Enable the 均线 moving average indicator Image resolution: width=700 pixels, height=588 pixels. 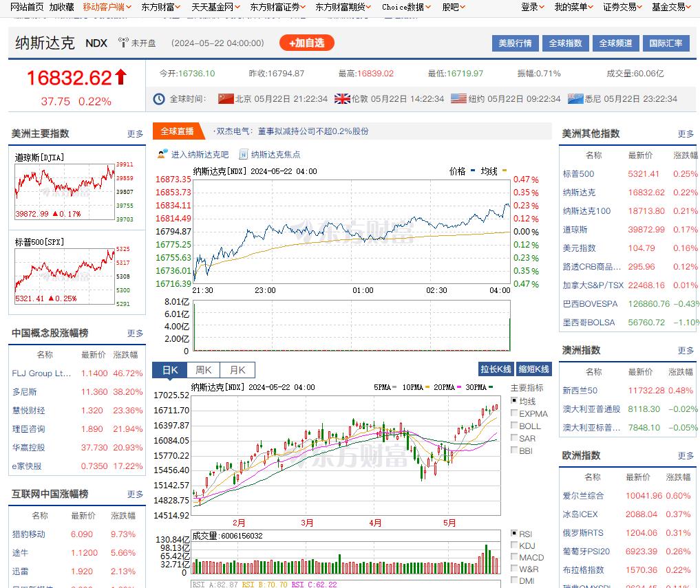click(x=514, y=401)
